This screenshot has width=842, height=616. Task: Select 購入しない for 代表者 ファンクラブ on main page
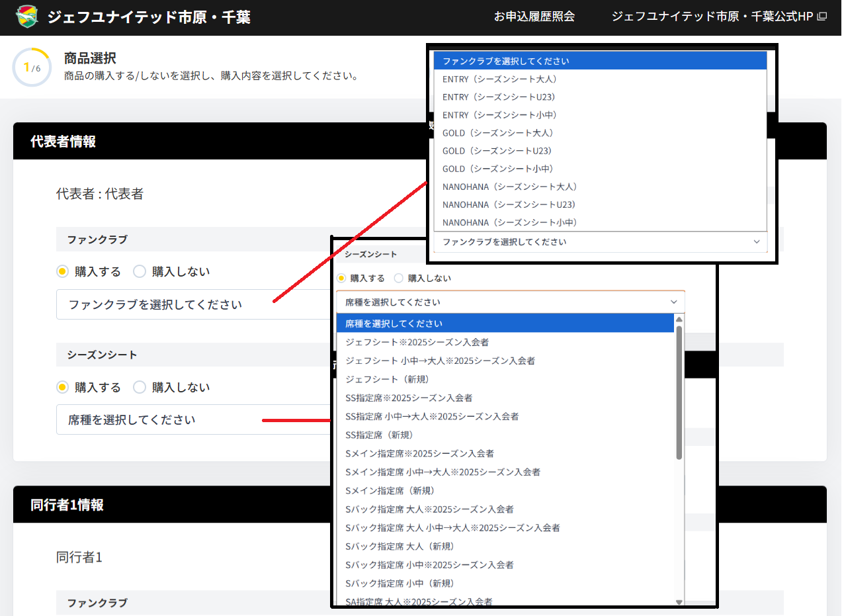(140, 271)
